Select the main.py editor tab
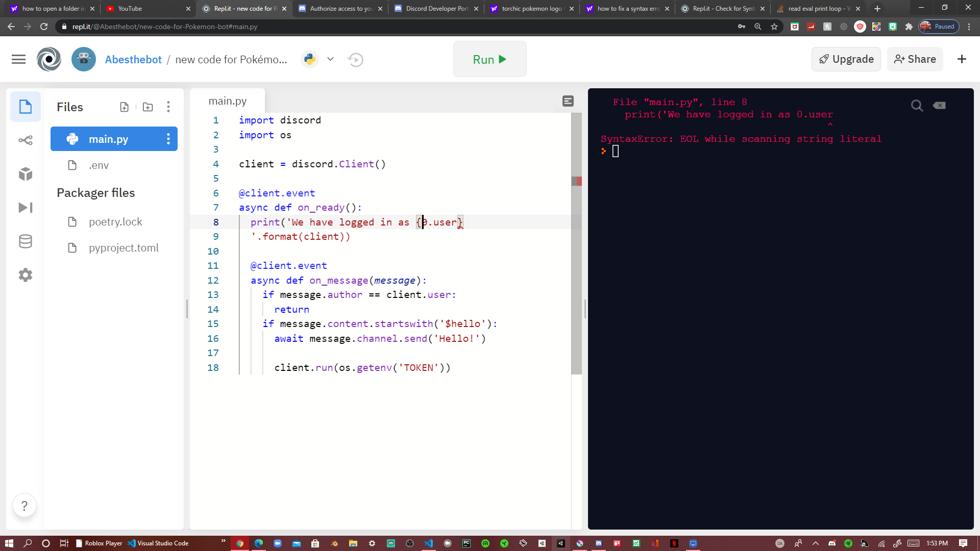Viewport: 980px width, 551px height. [228, 101]
